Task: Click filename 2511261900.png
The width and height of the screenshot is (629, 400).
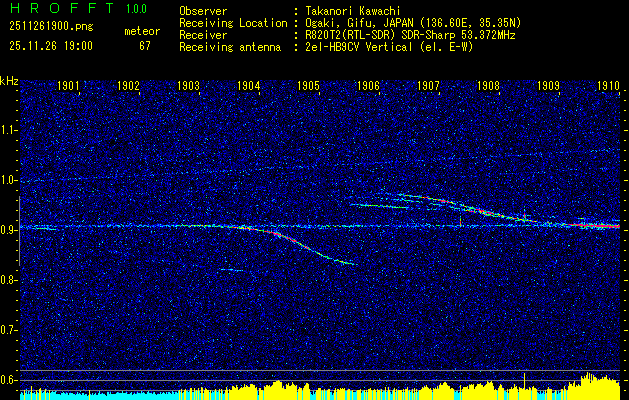Action: click(x=51, y=27)
